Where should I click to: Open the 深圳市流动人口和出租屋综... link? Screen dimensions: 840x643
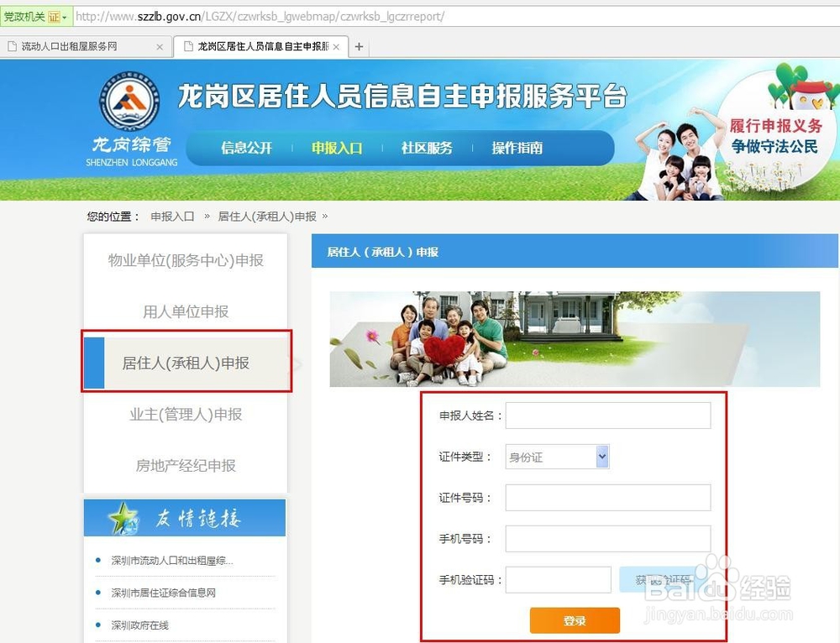tap(172, 561)
